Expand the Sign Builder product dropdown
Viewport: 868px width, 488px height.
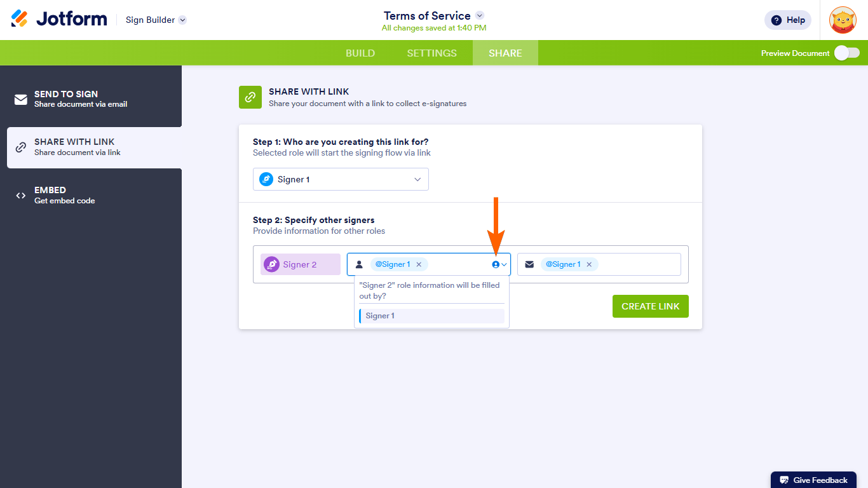tap(182, 20)
